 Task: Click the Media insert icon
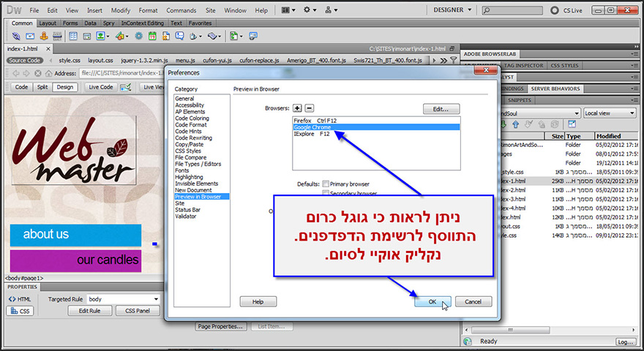tap(119, 36)
